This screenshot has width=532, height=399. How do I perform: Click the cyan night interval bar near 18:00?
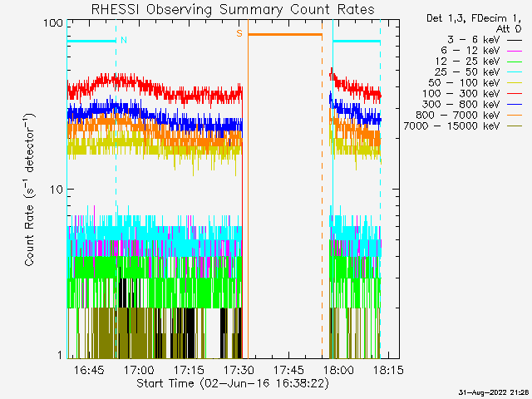[357, 42]
